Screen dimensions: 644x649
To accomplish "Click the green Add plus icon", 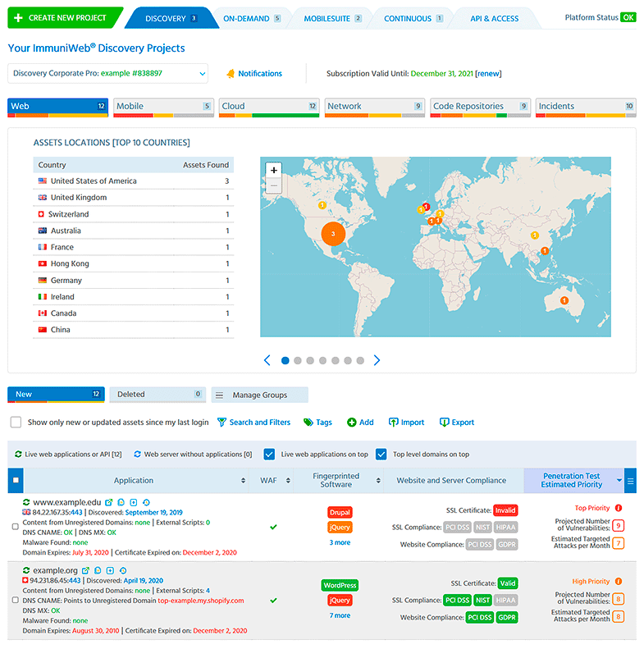I will click(351, 423).
